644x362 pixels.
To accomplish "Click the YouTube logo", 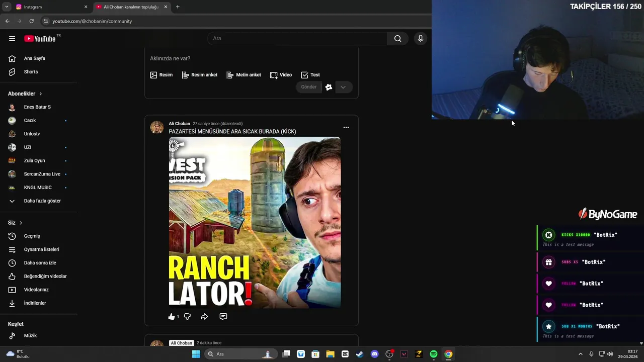I will click(x=40, y=39).
